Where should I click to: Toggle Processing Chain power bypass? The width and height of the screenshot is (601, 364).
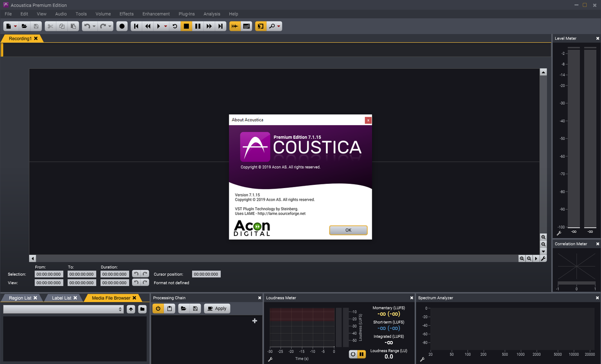pos(158,309)
